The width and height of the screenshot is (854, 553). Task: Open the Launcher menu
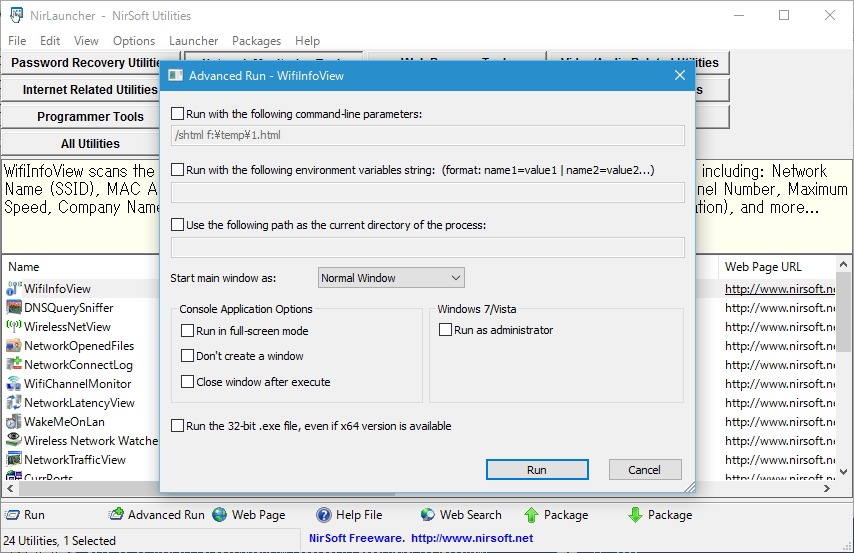(x=193, y=41)
